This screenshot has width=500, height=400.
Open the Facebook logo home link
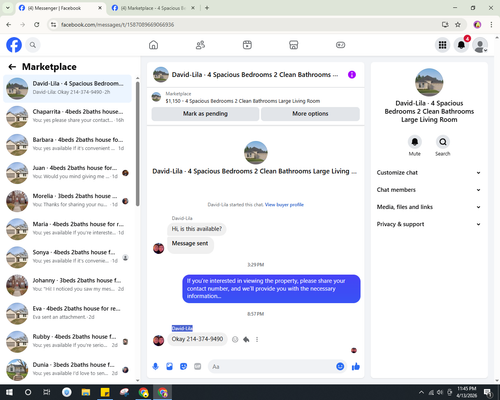[x=14, y=45]
